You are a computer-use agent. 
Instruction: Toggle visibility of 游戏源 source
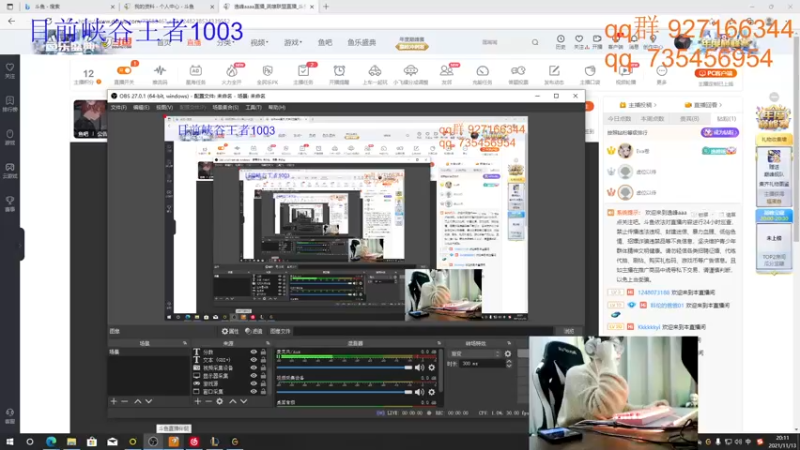254,383
